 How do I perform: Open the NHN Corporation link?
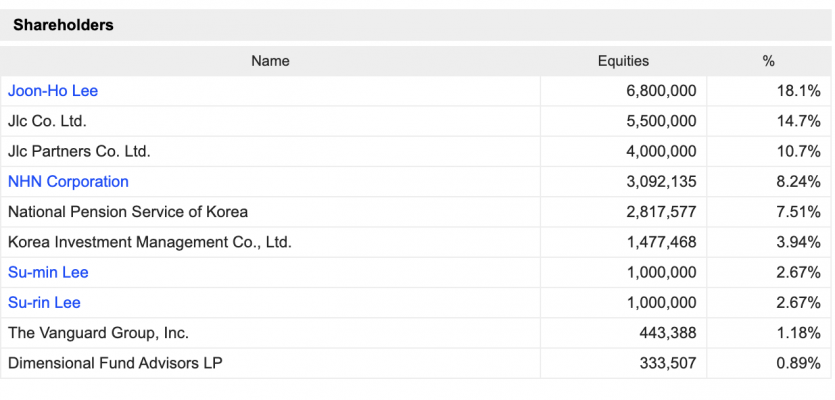coord(68,182)
